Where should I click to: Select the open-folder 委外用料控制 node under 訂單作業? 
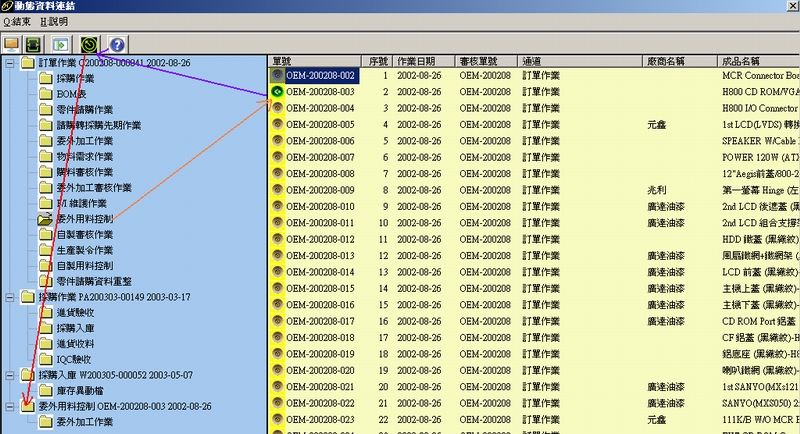[85, 219]
